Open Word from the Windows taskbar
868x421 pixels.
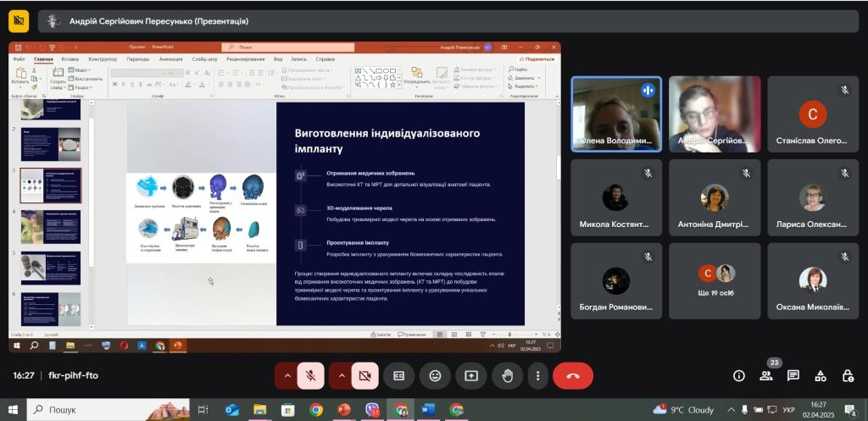click(428, 409)
